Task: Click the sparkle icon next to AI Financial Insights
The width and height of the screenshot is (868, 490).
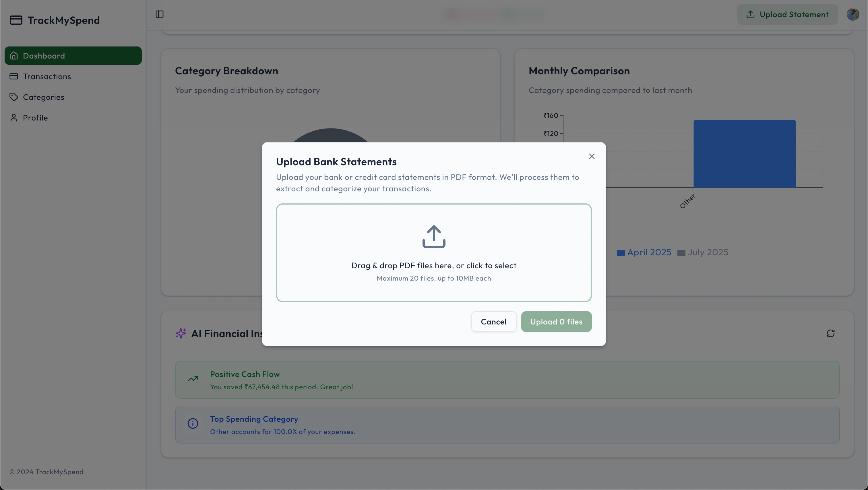Action: [181, 333]
